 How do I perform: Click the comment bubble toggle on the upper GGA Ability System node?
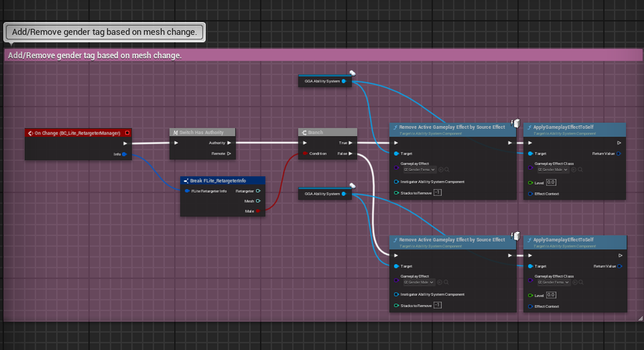click(352, 73)
